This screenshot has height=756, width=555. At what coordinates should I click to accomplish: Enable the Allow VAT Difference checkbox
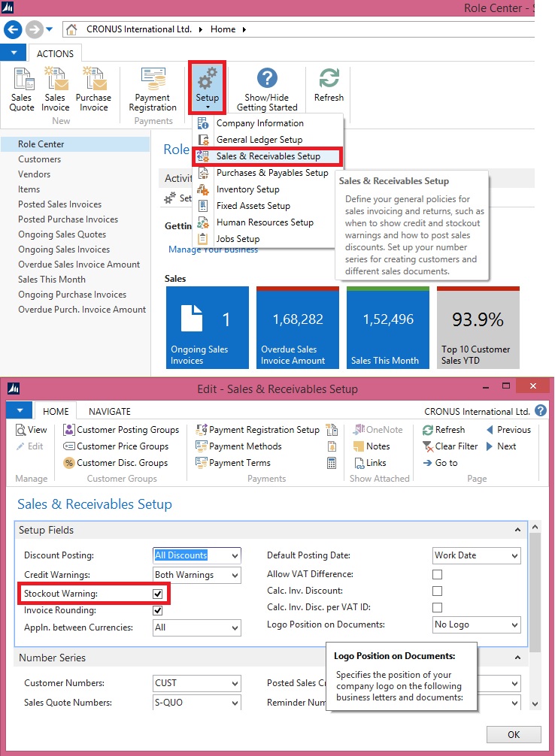[437, 575]
